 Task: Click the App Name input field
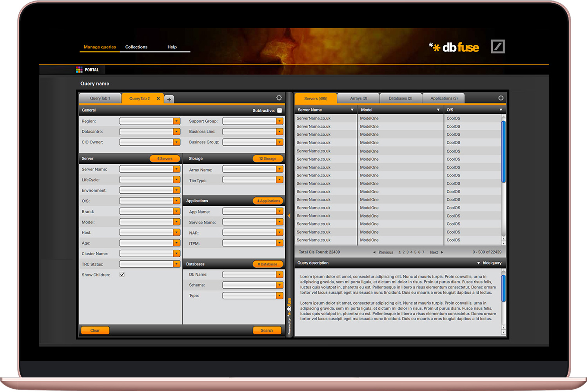pos(250,211)
